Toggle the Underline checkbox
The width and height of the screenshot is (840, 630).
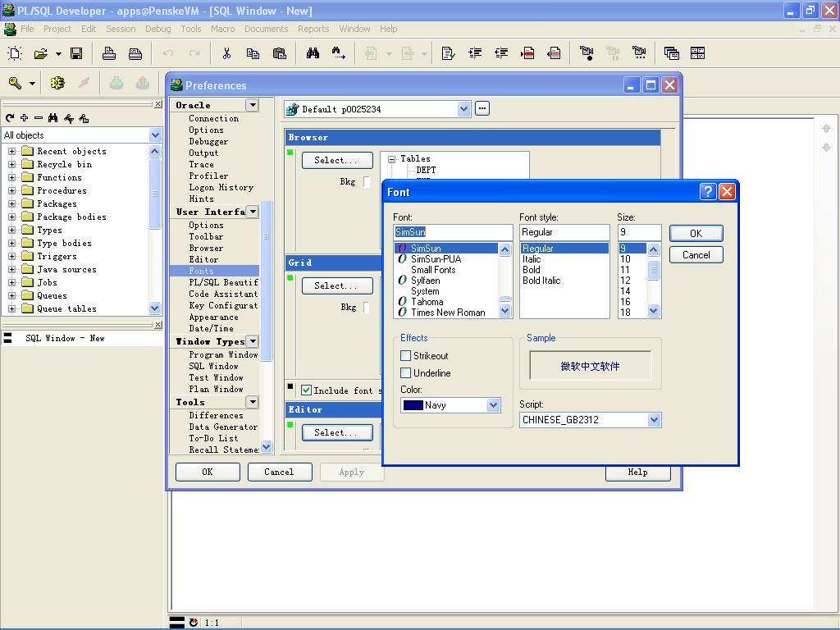point(405,373)
